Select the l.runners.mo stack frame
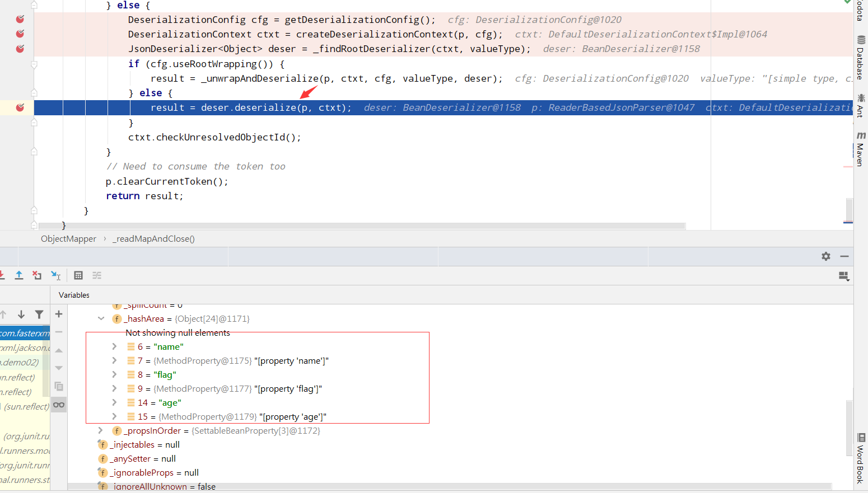Screen dimensions: 868x493 (25, 450)
